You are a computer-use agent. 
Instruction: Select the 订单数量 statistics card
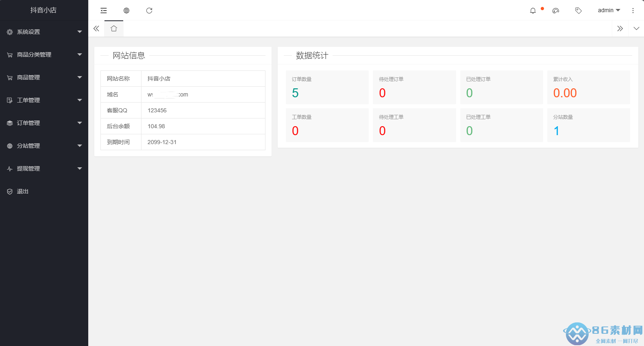coord(327,87)
